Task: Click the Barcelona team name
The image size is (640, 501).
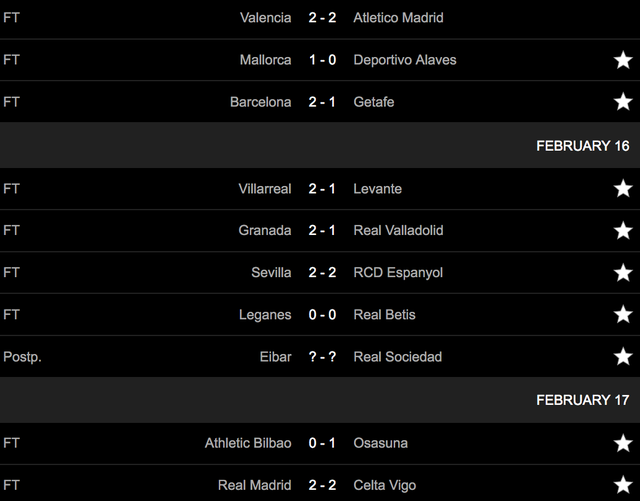Action: 260,102
